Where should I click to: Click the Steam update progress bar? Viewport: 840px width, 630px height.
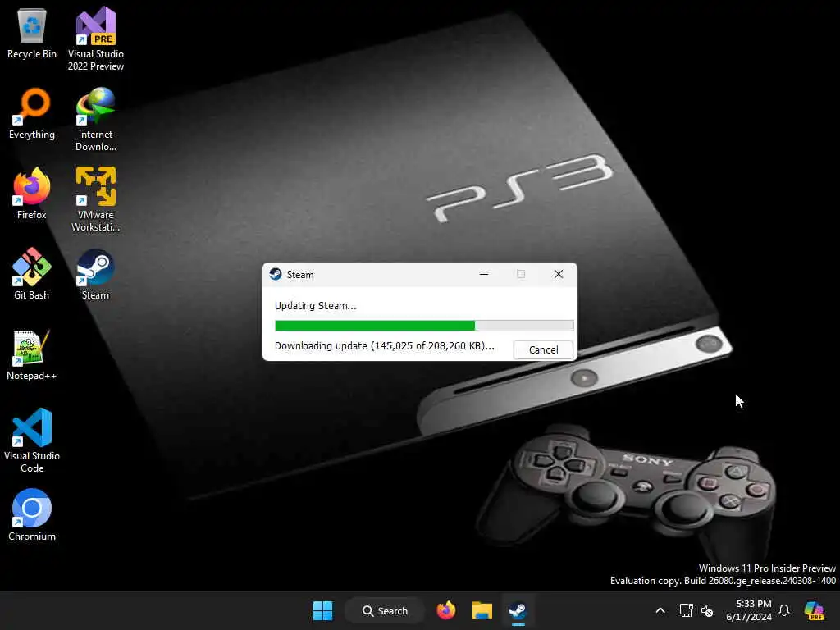pyautogui.click(x=424, y=325)
